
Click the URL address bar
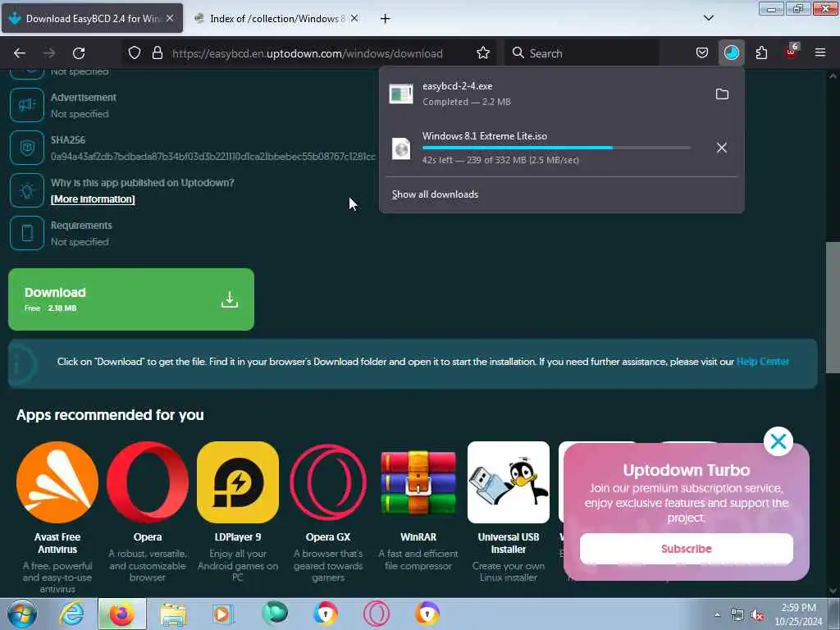(308, 53)
